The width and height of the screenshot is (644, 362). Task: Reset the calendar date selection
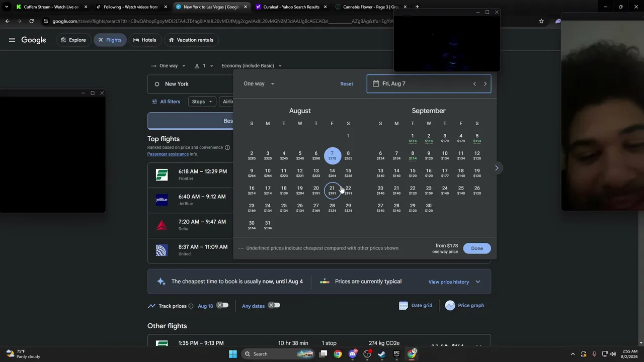[x=347, y=84]
